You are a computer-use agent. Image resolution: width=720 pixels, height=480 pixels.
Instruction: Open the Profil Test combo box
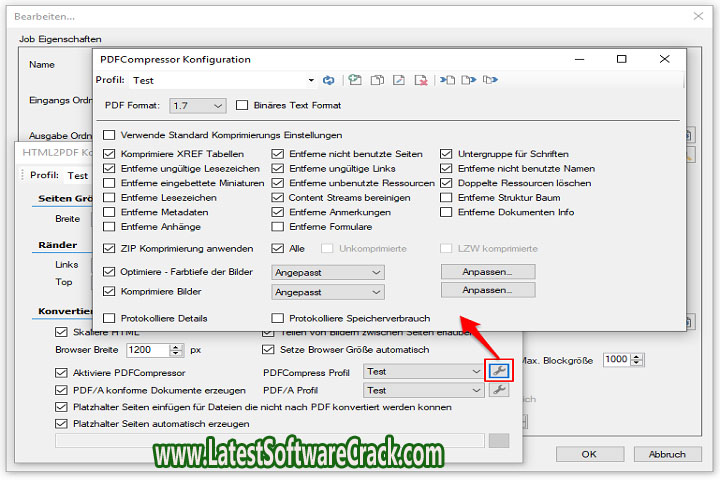(x=221, y=80)
